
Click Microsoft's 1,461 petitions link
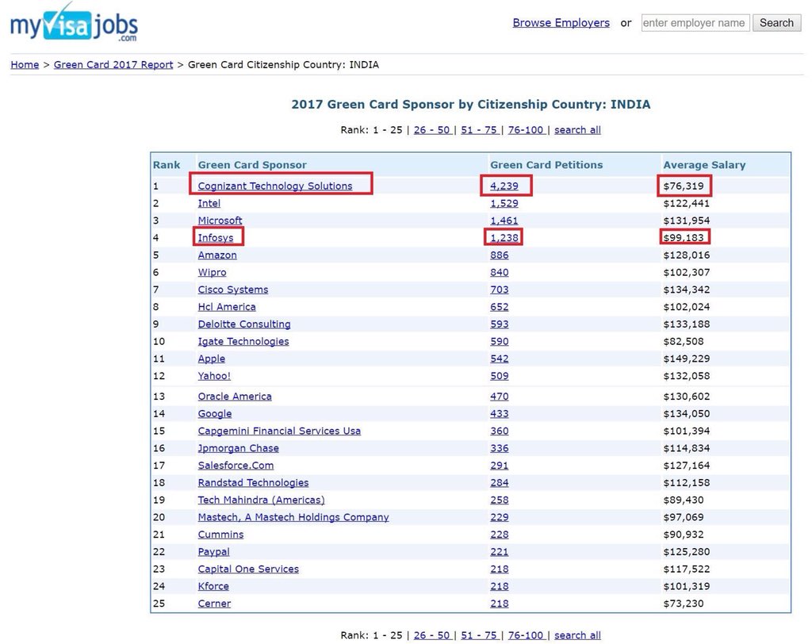pyautogui.click(x=504, y=220)
